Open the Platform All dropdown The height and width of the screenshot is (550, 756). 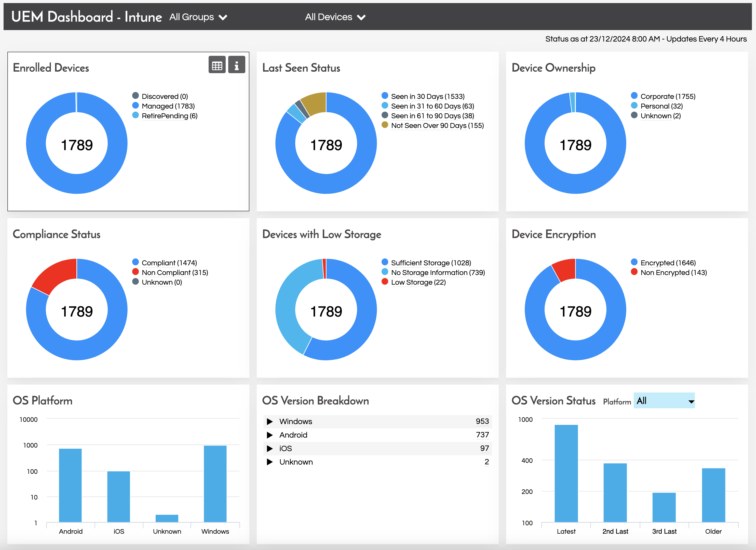(664, 401)
